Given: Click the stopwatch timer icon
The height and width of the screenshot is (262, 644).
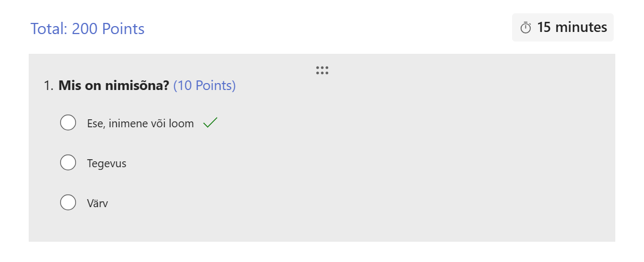Looking at the screenshot, I should point(525,28).
